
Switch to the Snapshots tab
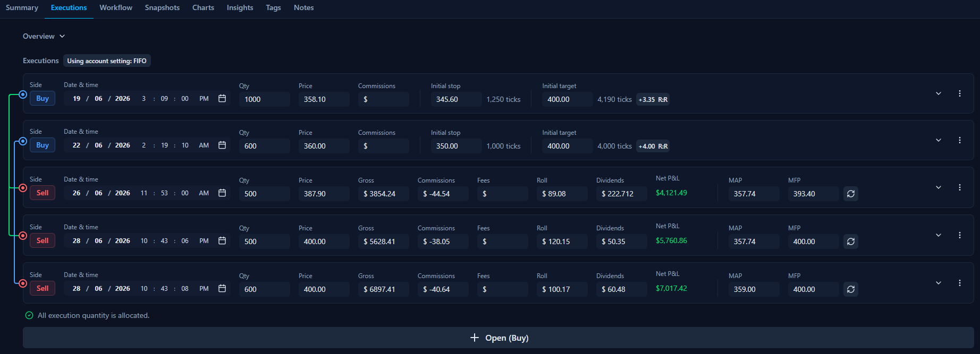click(162, 7)
